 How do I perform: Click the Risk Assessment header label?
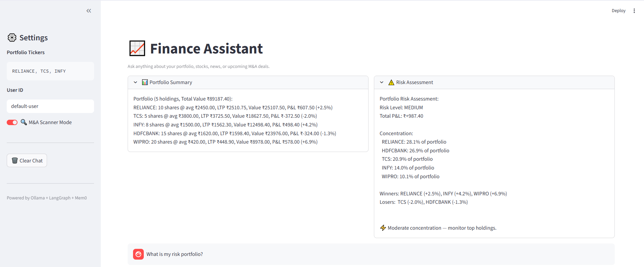pyautogui.click(x=415, y=82)
